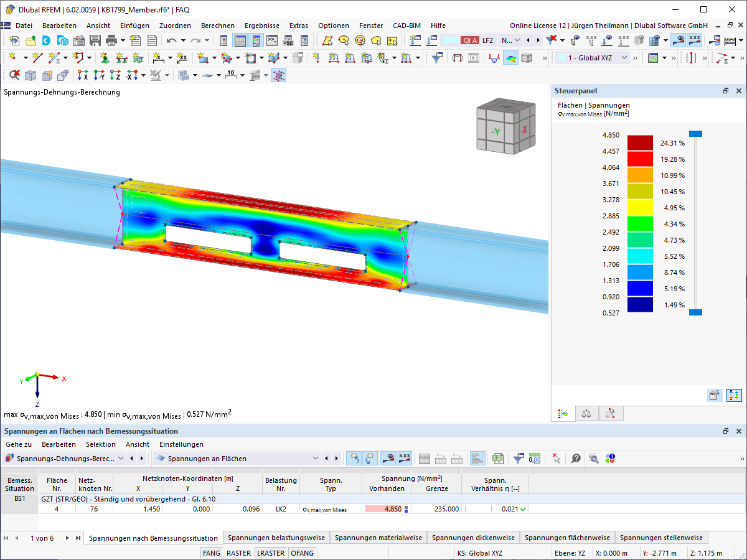Open the Ergebnisse menu

point(262,26)
